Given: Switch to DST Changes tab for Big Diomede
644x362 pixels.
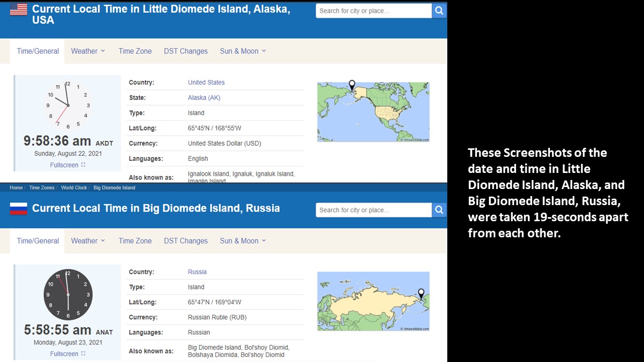Looking at the screenshot, I should pyautogui.click(x=186, y=241).
